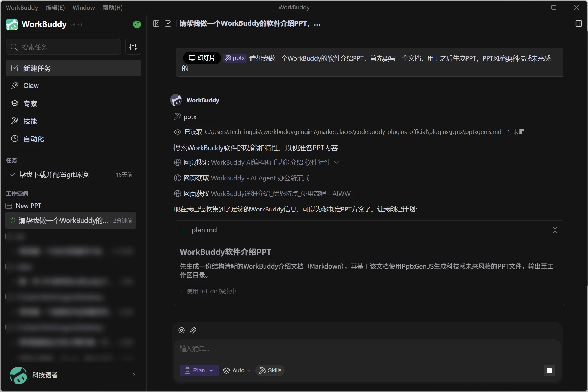Image resolution: width=588 pixels, height=392 pixels.
Task: Expand the web search result details
Action: point(336,162)
